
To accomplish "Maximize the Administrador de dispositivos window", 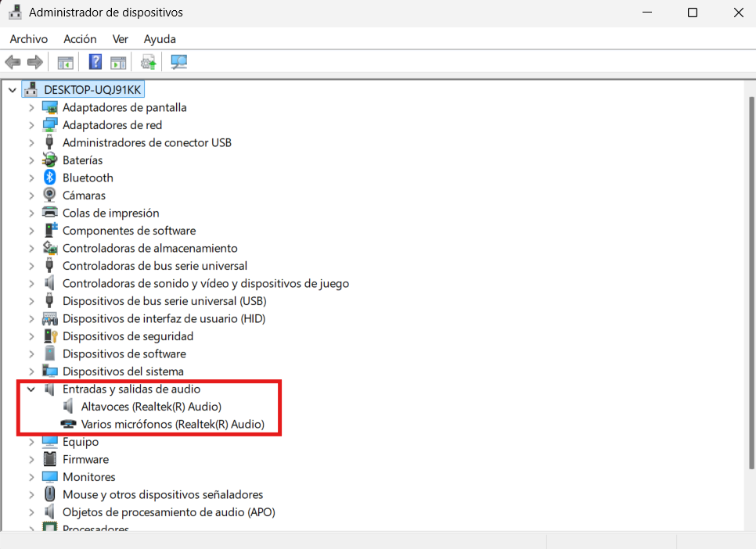I will coord(693,13).
